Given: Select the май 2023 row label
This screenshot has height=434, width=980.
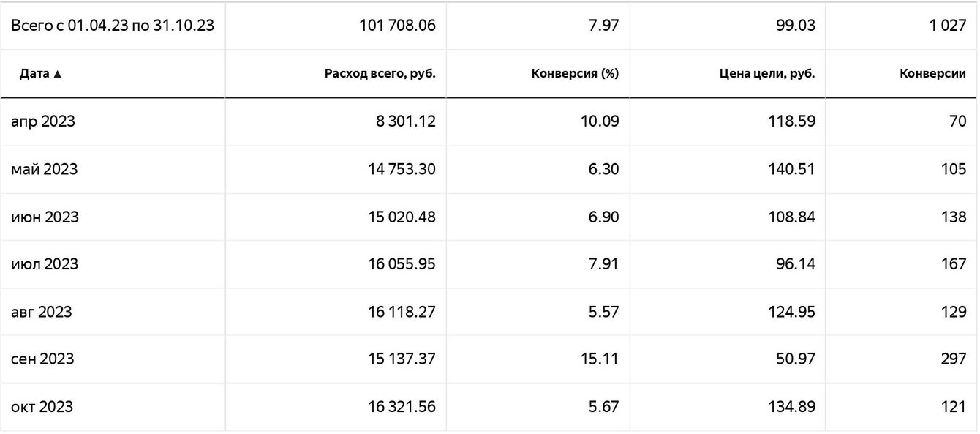Looking at the screenshot, I should (x=44, y=169).
